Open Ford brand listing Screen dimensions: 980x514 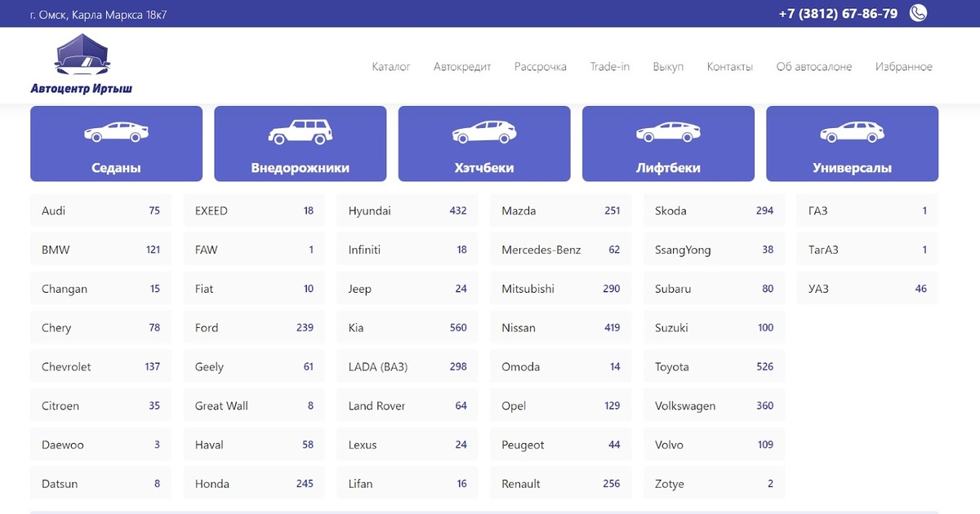pos(254,328)
